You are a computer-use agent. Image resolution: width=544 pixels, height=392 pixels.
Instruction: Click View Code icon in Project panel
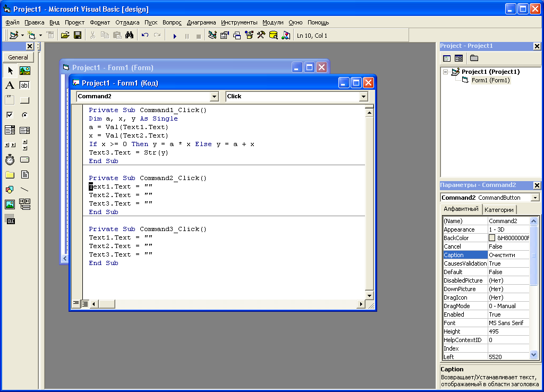(447, 58)
